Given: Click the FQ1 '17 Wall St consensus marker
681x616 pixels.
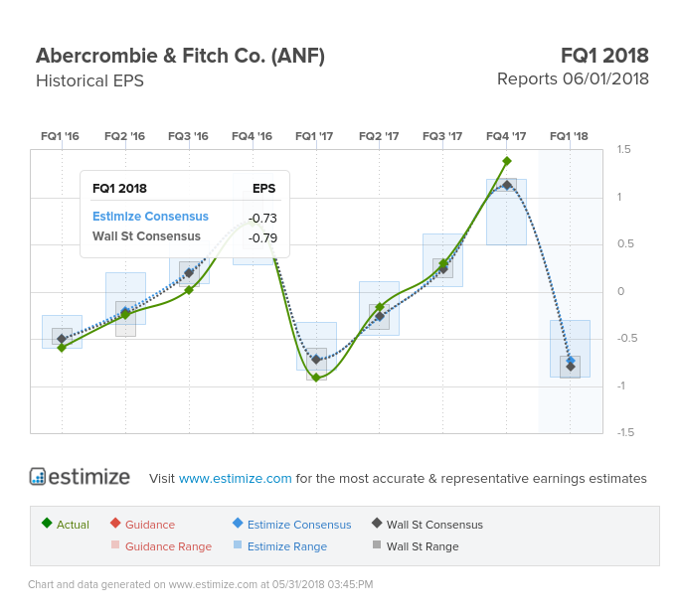Looking at the screenshot, I should click(316, 360).
